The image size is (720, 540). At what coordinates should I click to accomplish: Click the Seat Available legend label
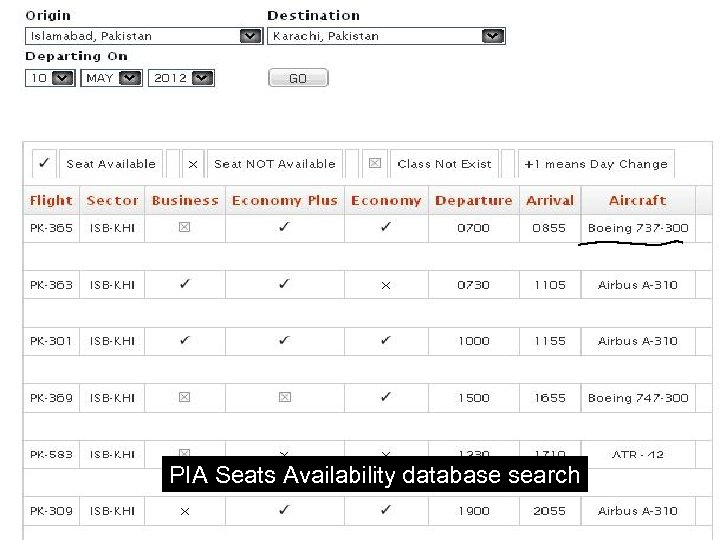point(111,164)
